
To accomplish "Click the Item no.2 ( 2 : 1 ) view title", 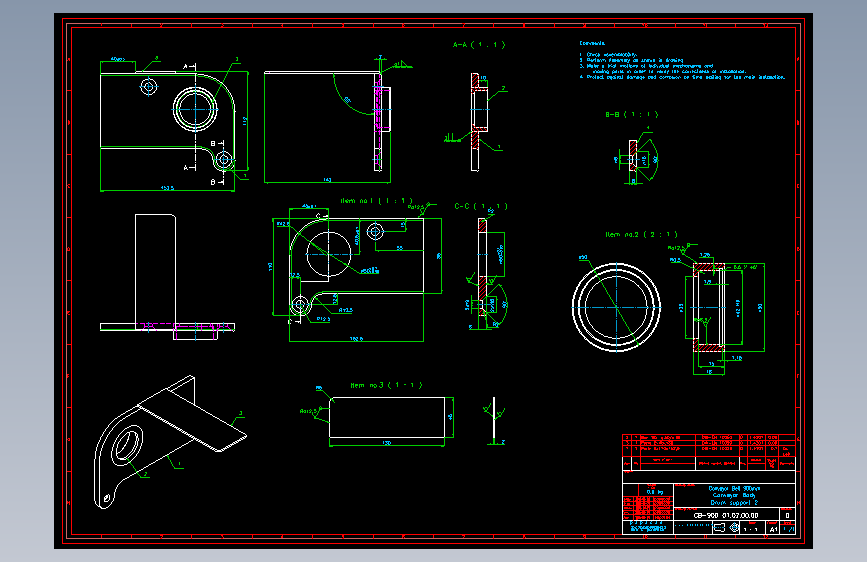I will (x=641, y=235).
